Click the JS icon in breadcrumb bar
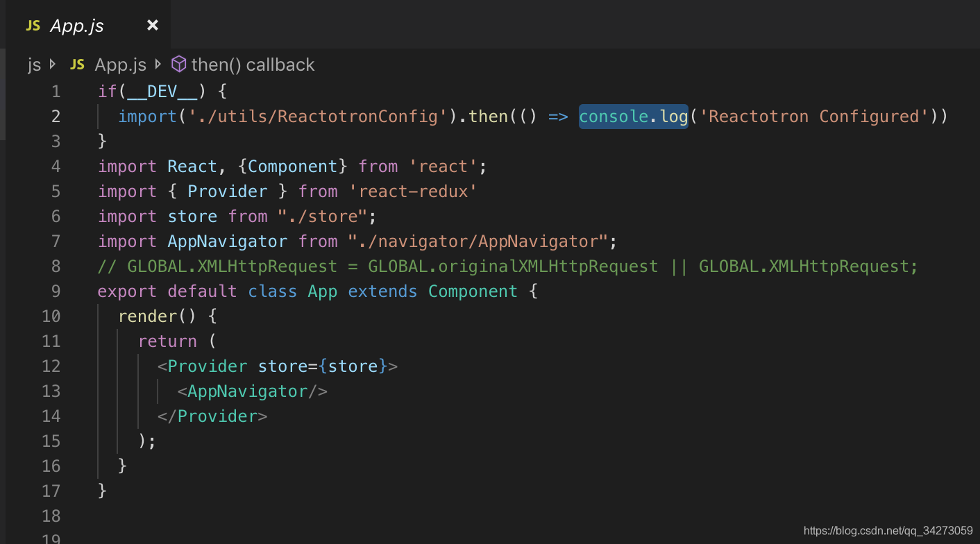The height and width of the screenshot is (544, 980). pyautogui.click(x=77, y=65)
